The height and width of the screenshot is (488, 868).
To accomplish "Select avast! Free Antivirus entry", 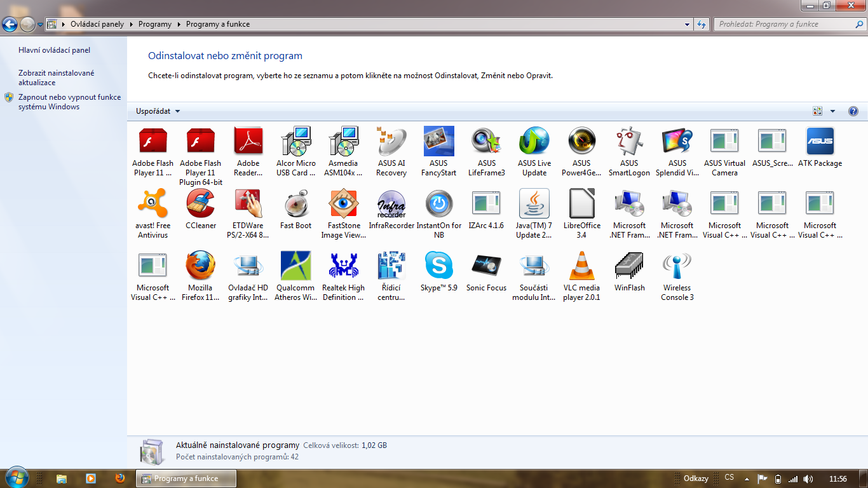I will pos(153,214).
